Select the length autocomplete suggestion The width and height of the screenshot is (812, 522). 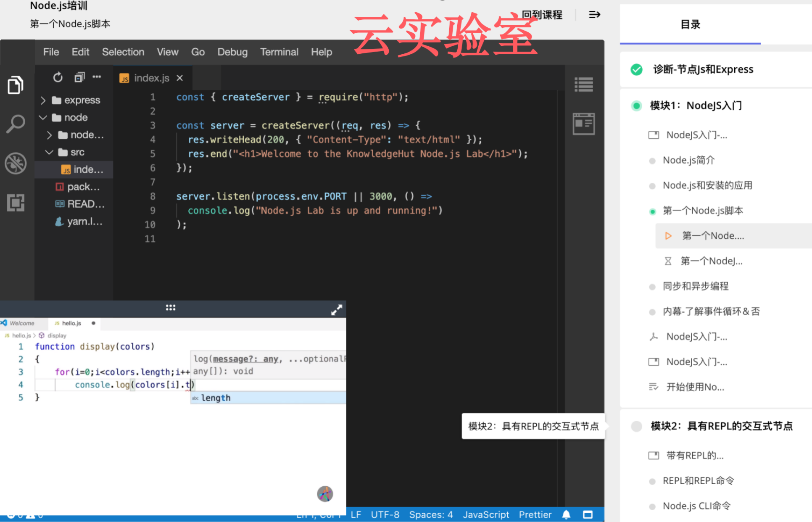(216, 398)
